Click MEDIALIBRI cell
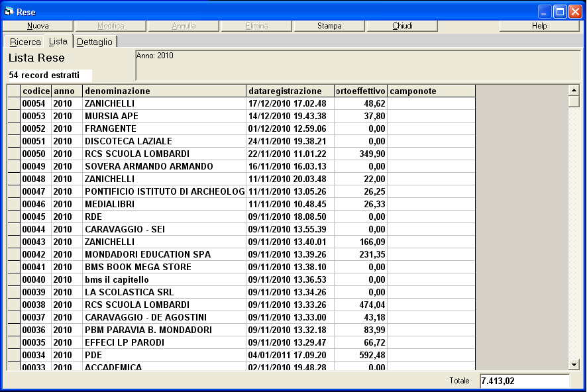The image size is (587, 392). tap(164, 204)
